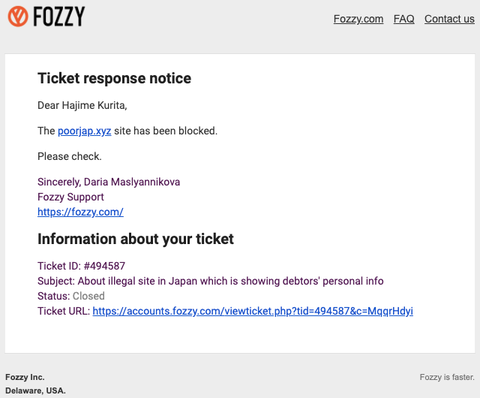Open the ticket URL viewticket.php link
The width and height of the screenshot is (480, 398).
253,311
